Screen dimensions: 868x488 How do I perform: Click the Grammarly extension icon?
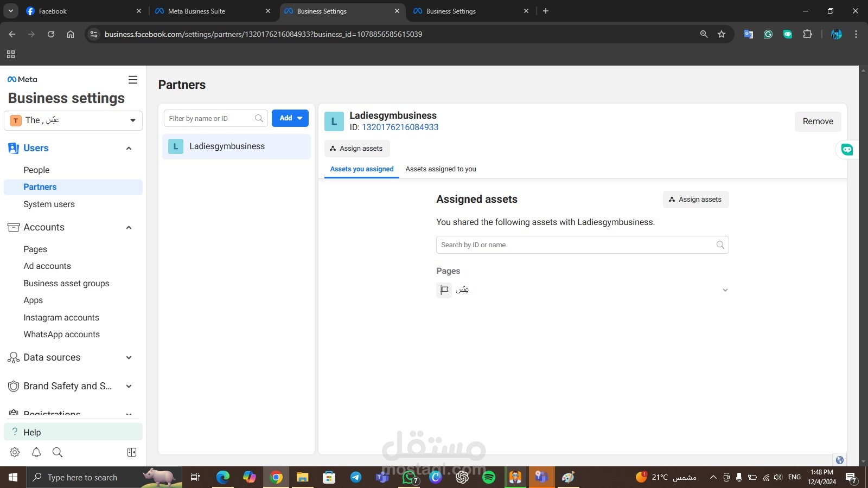pyautogui.click(x=768, y=34)
